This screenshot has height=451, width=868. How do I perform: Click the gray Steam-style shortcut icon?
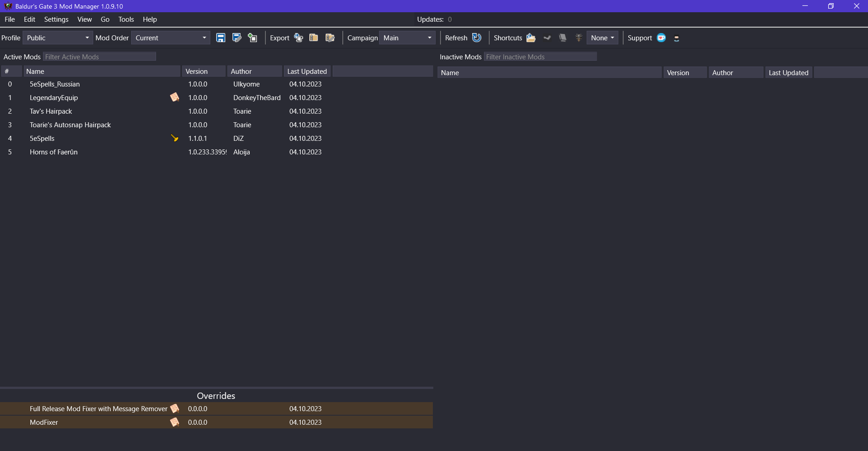(547, 38)
